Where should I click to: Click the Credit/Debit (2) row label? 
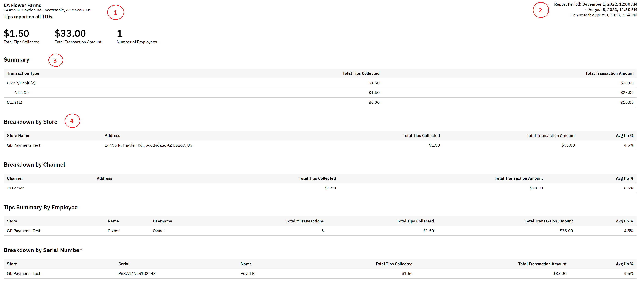21,83
